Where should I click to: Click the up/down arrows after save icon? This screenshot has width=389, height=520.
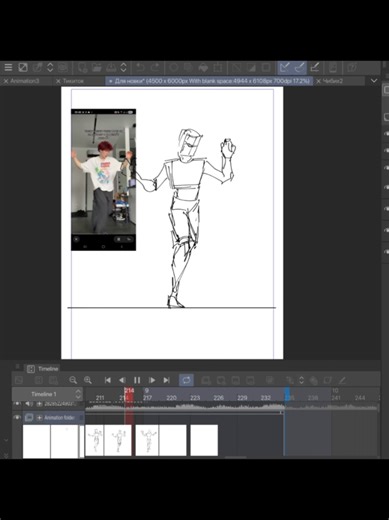point(123,68)
